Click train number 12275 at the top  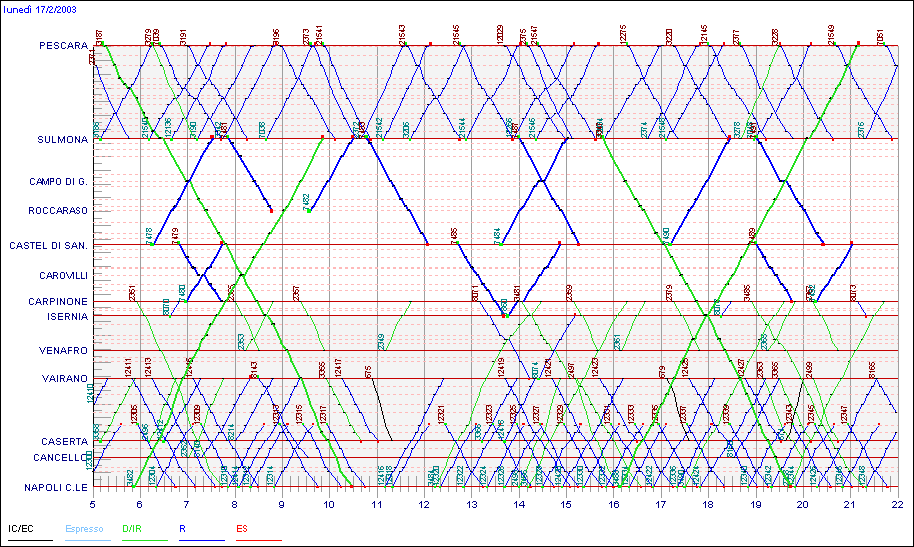tap(624, 34)
